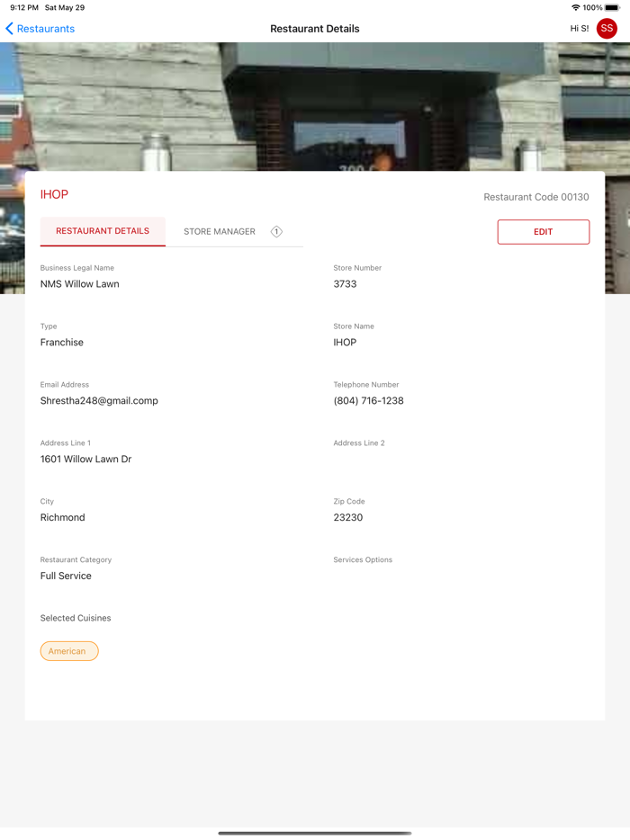The width and height of the screenshot is (630, 840).
Task: Click the NMS Willow Lawn value
Action: (x=80, y=284)
